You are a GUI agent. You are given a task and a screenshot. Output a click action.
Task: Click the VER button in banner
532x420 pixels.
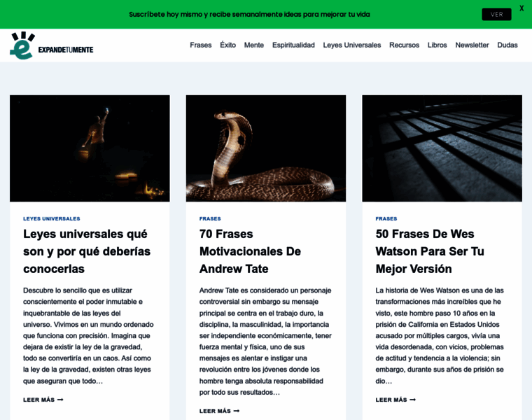496,14
